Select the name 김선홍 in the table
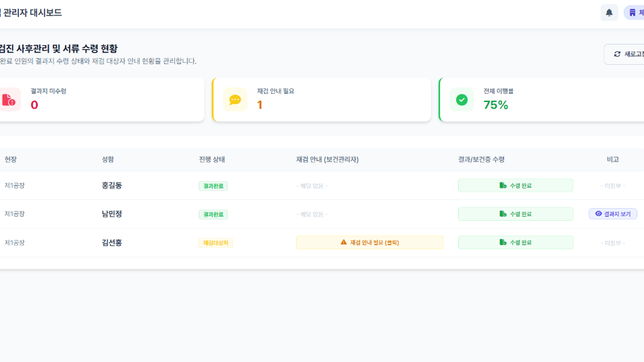Image resolution: width=644 pixels, height=362 pixels. (112, 242)
